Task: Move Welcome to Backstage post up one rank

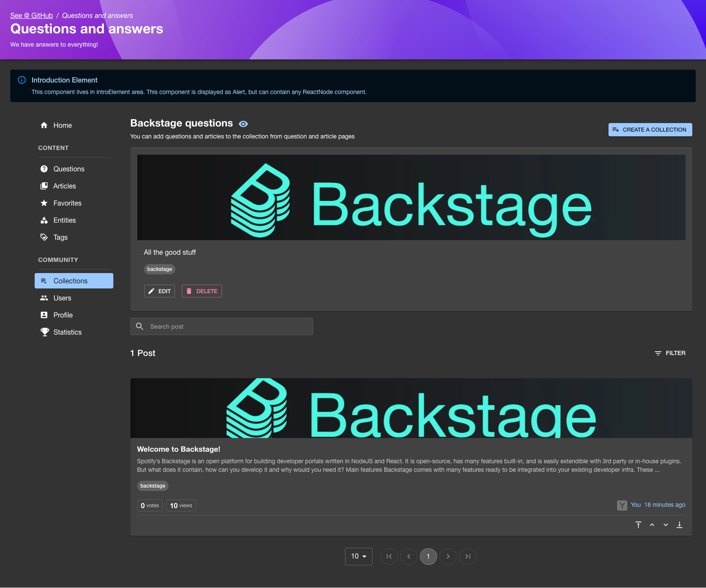Action: pos(652,525)
